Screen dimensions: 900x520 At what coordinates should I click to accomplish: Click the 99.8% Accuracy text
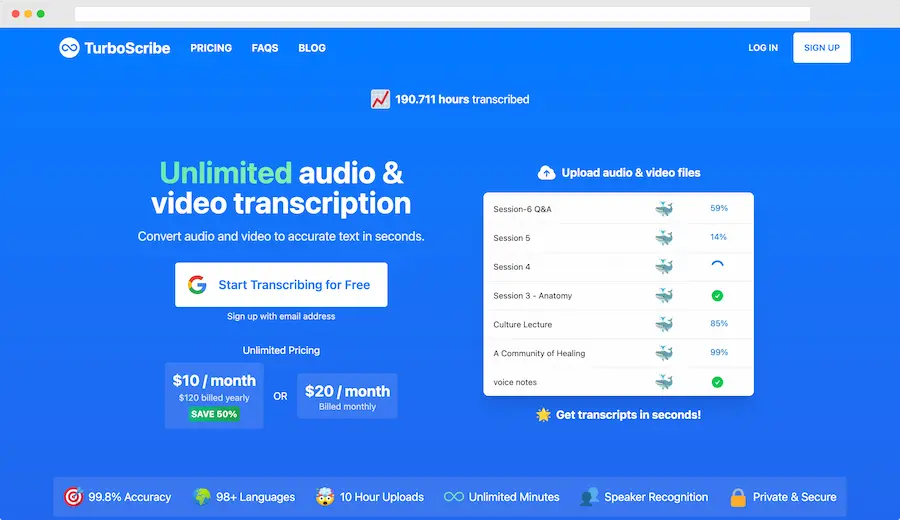pyautogui.click(x=130, y=498)
